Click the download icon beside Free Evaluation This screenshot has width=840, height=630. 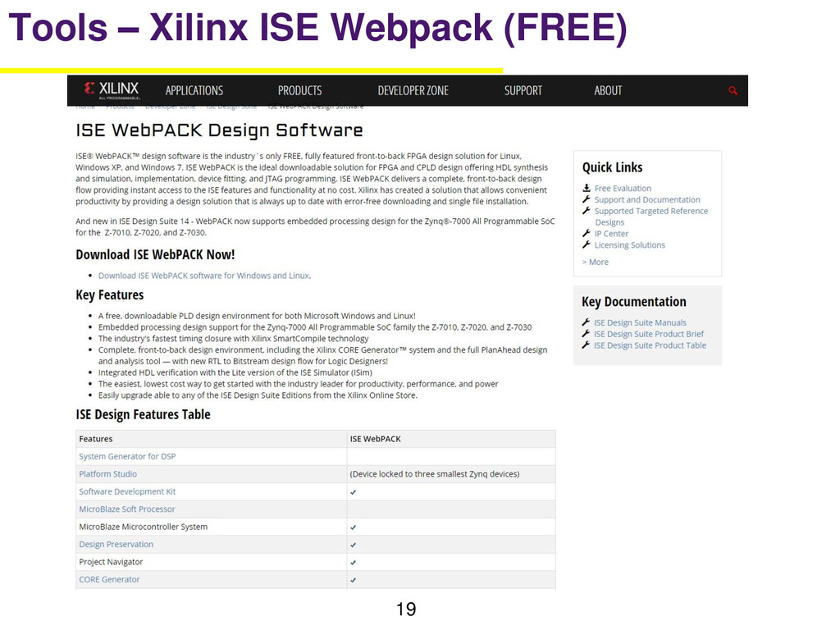(x=587, y=188)
